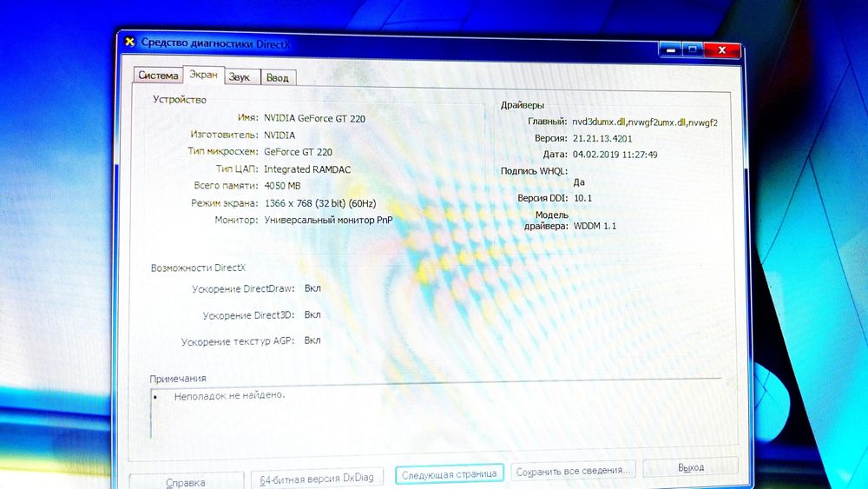868x489 pixels.
Task: Maximize the DirectX diagnostic window
Action: tap(693, 50)
